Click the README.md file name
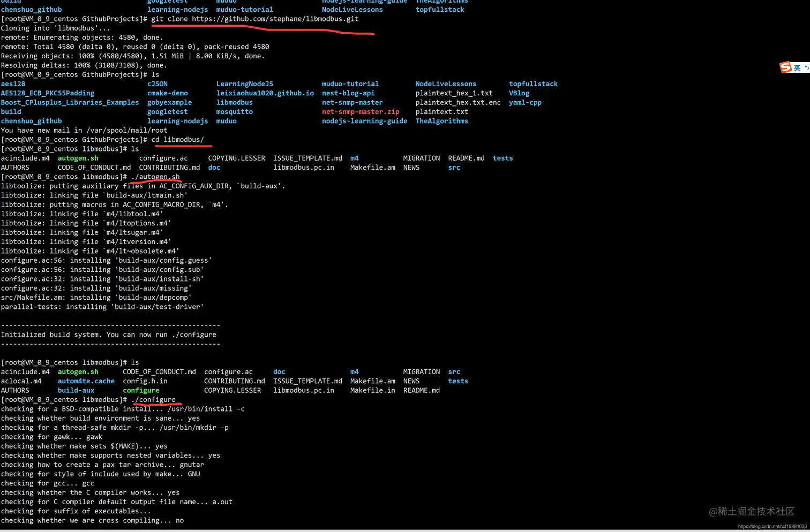This screenshot has height=532, width=810. click(466, 158)
